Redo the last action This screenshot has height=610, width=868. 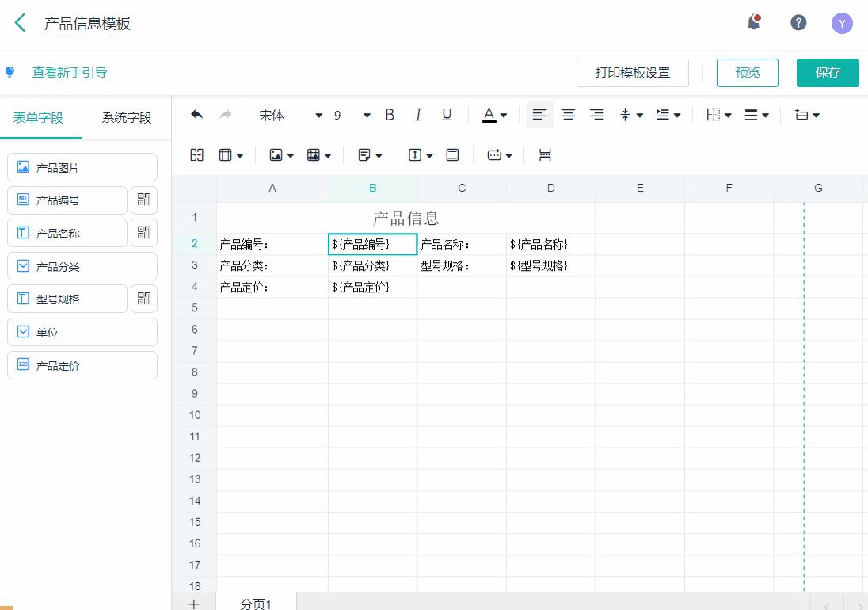225,115
